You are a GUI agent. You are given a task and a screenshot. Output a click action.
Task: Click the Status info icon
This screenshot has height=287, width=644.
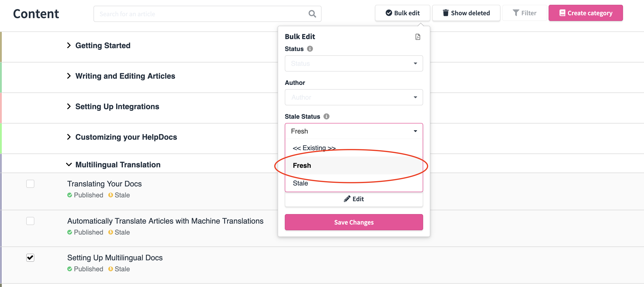click(310, 49)
